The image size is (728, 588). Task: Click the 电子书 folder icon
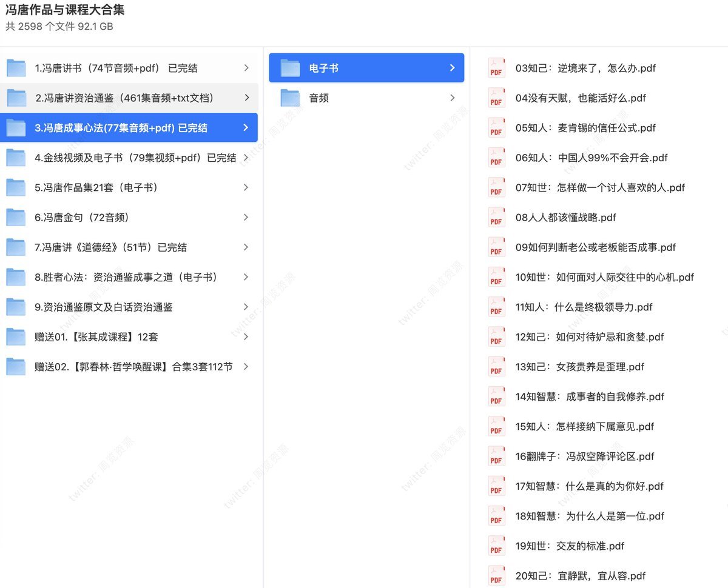click(x=291, y=68)
